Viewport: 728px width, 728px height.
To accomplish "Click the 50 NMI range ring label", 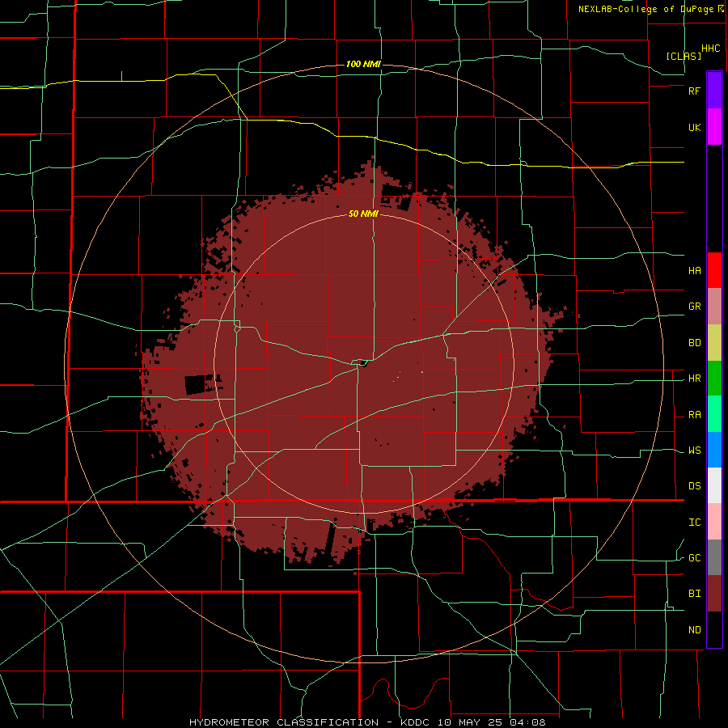I will click(363, 214).
